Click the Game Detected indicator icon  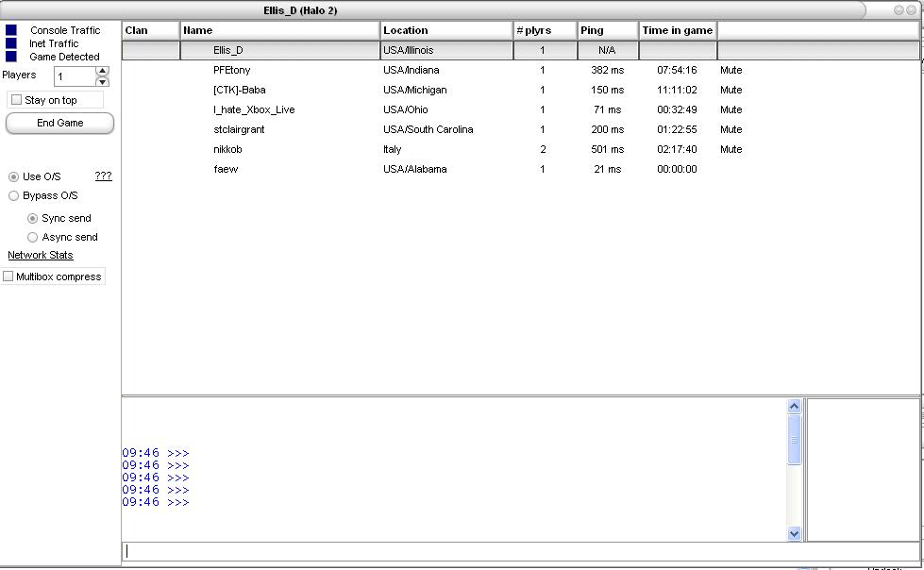(x=11, y=56)
